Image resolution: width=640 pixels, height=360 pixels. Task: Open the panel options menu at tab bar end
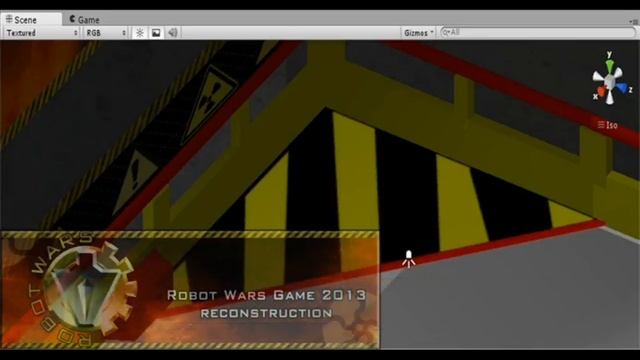pos(634,21)
